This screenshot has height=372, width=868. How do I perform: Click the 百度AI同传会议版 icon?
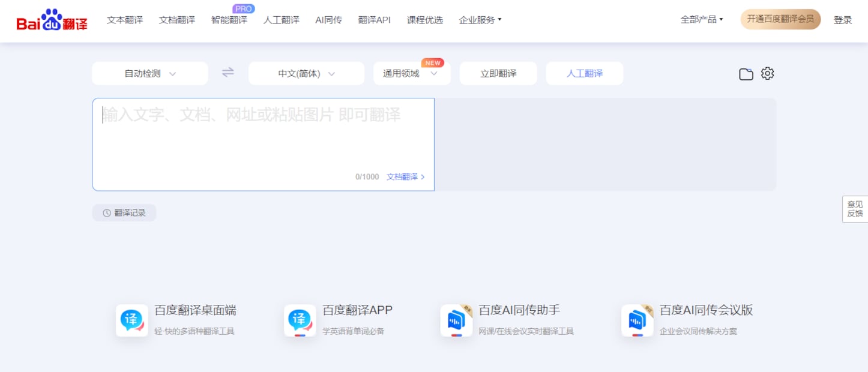(637, 320)
